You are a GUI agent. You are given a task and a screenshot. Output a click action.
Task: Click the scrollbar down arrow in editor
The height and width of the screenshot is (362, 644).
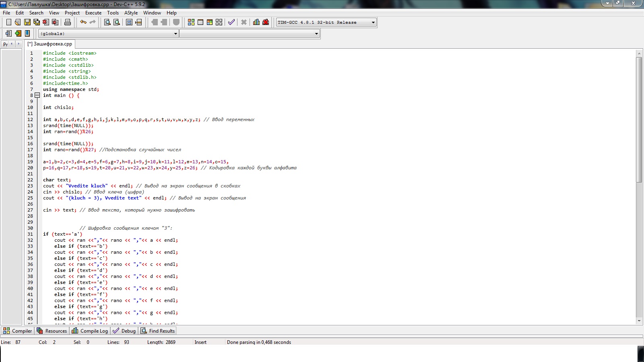pos(639,321)
